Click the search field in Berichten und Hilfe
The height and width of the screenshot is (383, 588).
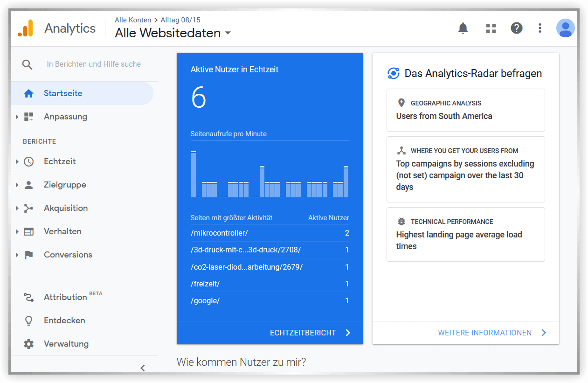point(94,64)
